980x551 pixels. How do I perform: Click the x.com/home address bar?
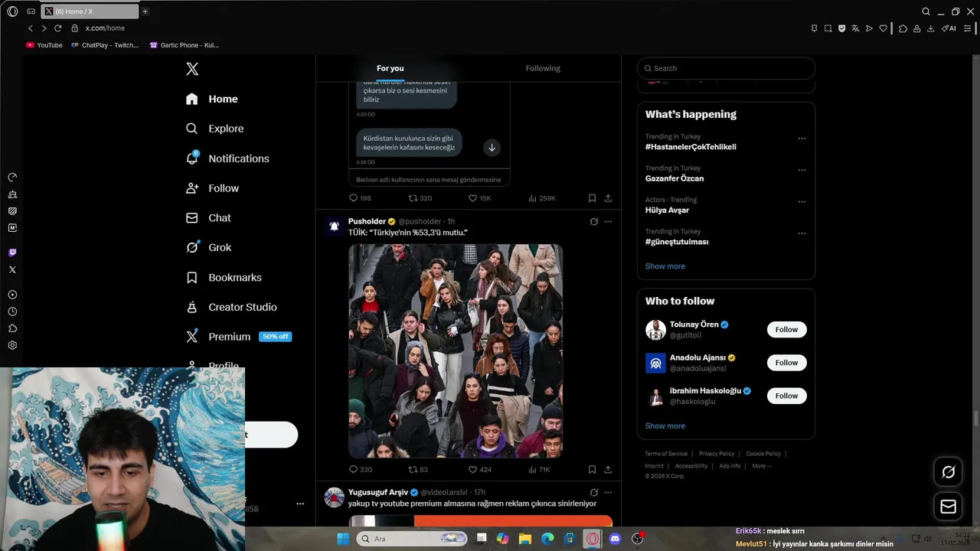point(105,28)
